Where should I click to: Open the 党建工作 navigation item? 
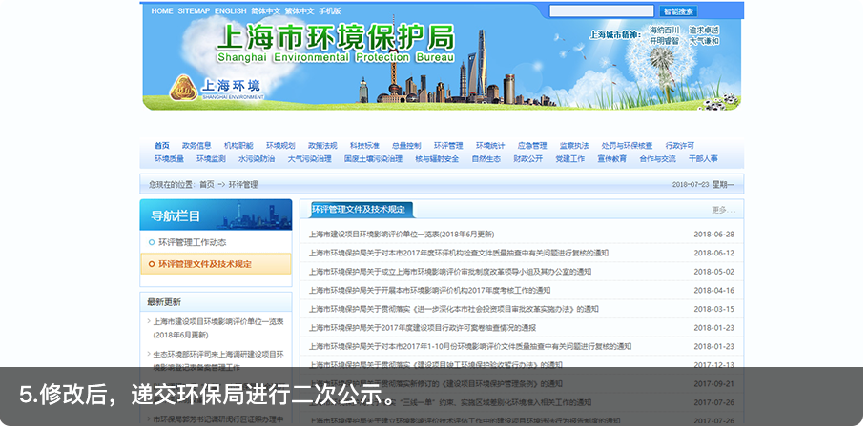[570, 159]
